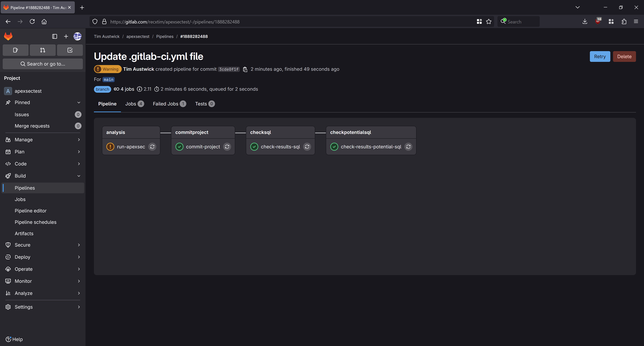Click the Retry pipeline button

600,57
